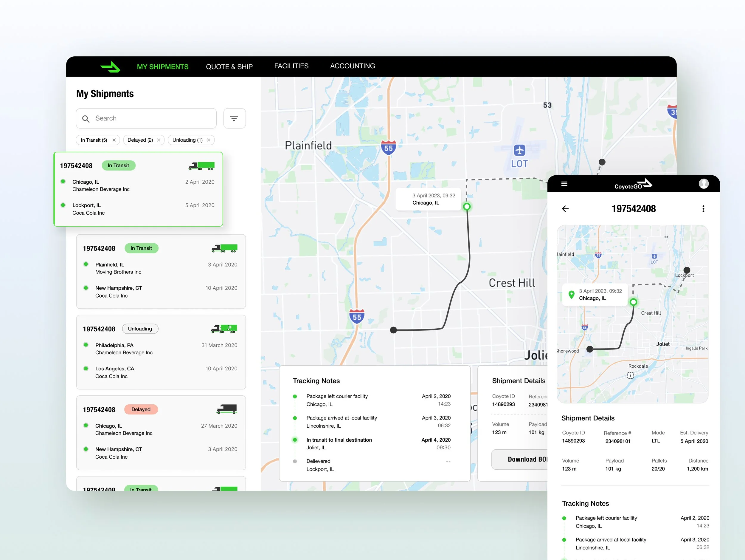The width and height of the screenshot is (745, 560).
Task: Click the green Coyote logo icon
Action: click(x=111, y=67)
